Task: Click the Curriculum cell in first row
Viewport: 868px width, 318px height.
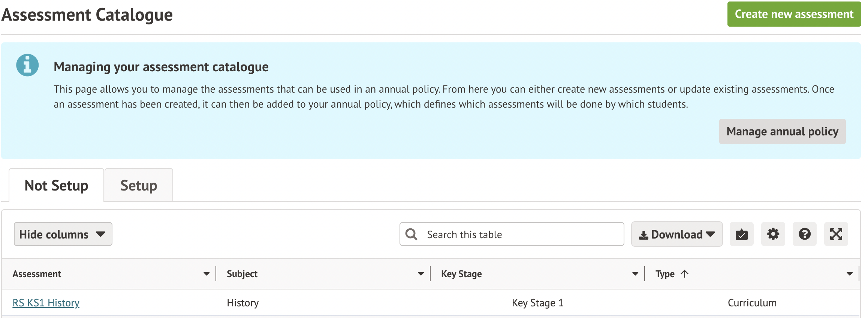Action: [x=752, y=303]
